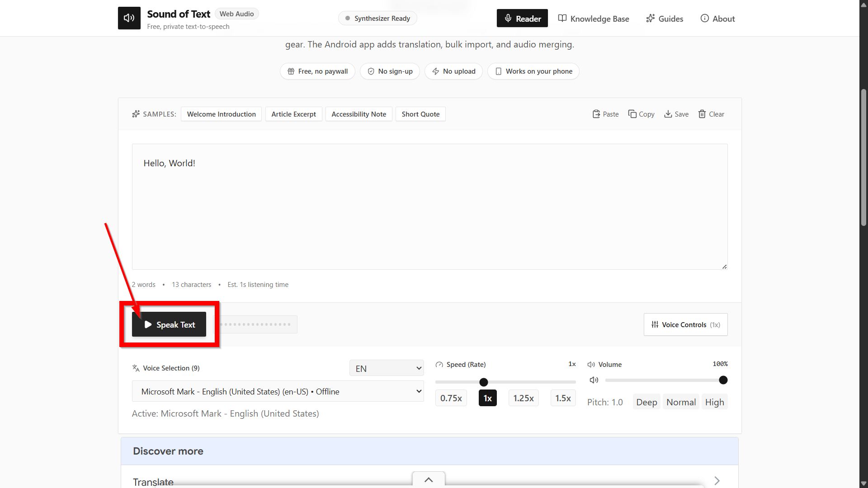Load the Short Quote sample
Screen dimensions: 868x488
click(x=420, y=114)
